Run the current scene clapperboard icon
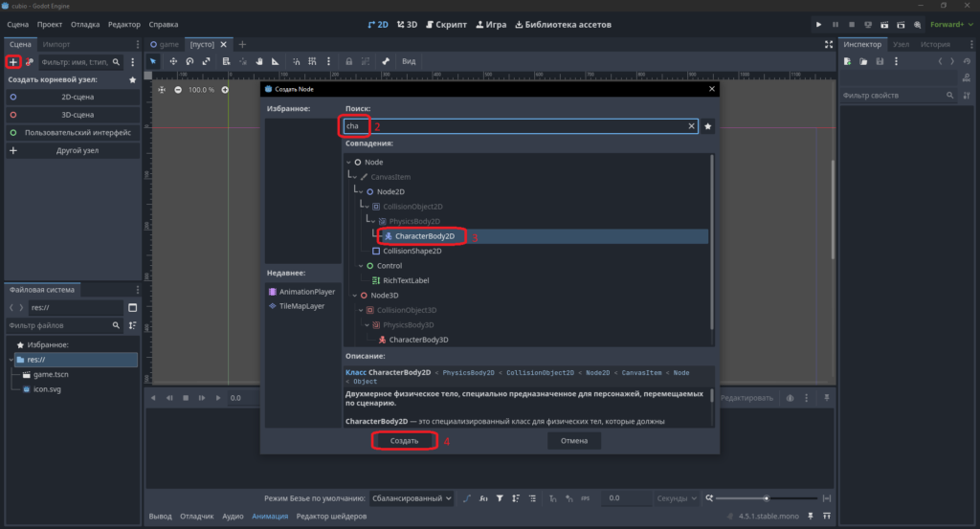 coord(884,24)
